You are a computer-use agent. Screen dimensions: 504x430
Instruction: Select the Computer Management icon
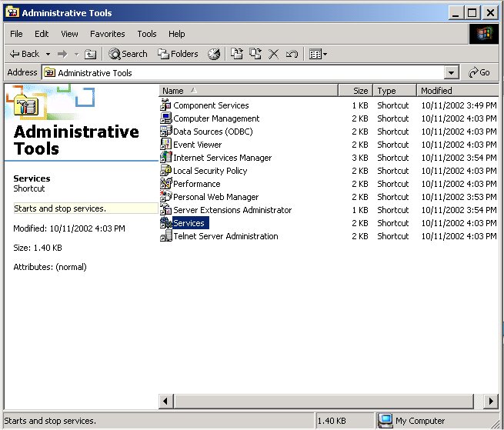(166, 118)
